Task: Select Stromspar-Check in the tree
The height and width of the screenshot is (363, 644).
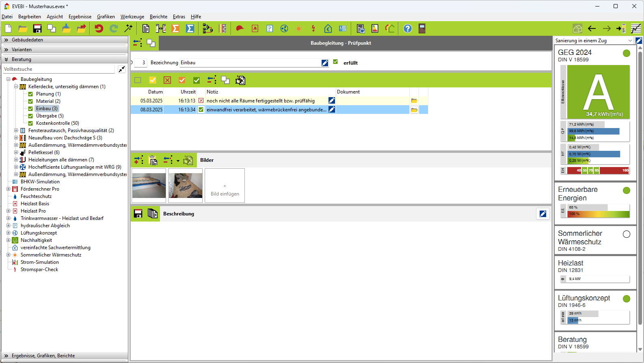Action: (39, 270)
